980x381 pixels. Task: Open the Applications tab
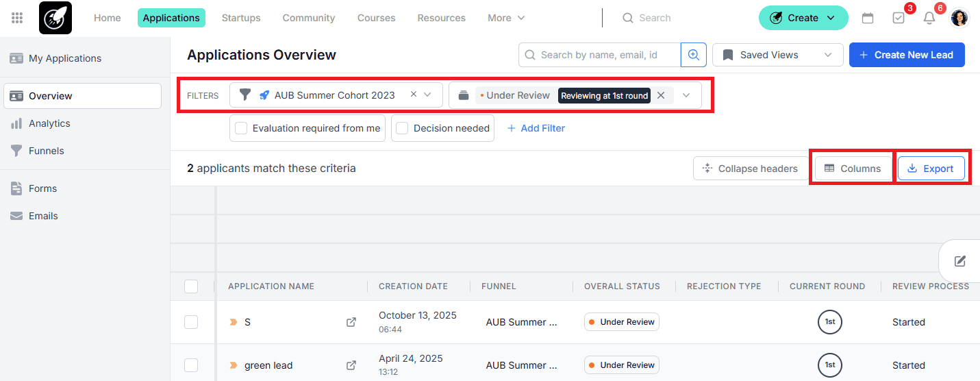click(171, 18)
